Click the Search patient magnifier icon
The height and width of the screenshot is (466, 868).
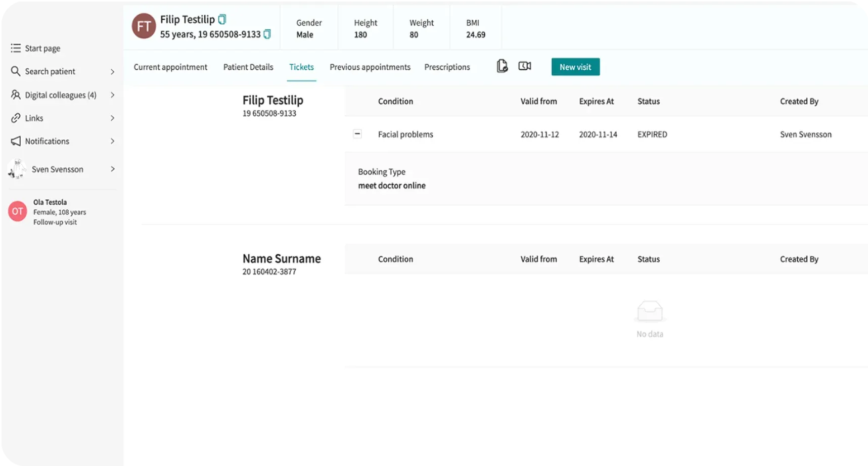(x=16, y=71)
